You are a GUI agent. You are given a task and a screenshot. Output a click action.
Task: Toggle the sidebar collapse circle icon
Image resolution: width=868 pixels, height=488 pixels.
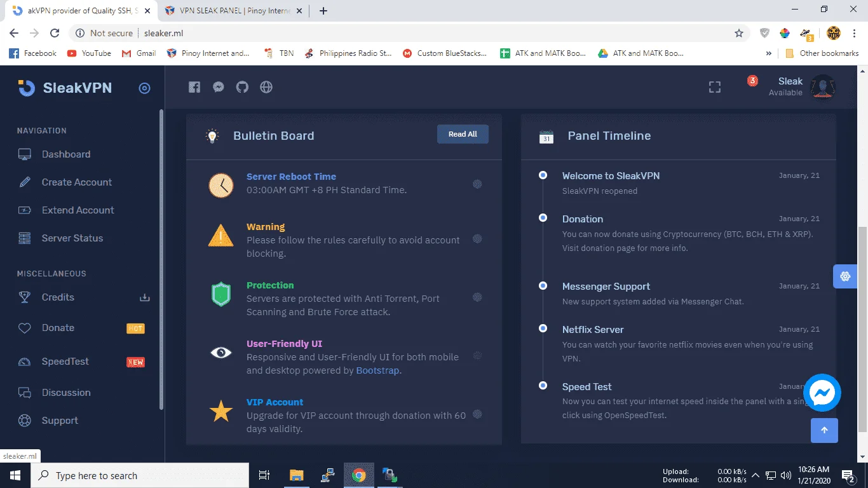click(x=145, y=88)
